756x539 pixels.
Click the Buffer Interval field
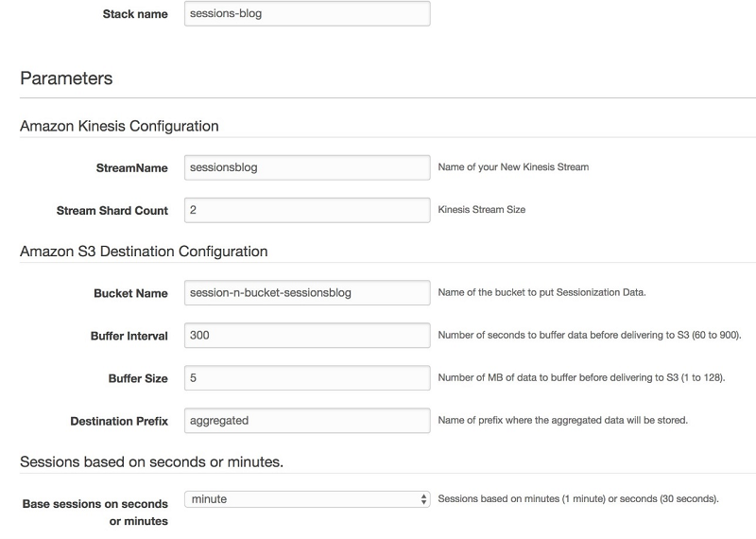(x=305, y=336)
